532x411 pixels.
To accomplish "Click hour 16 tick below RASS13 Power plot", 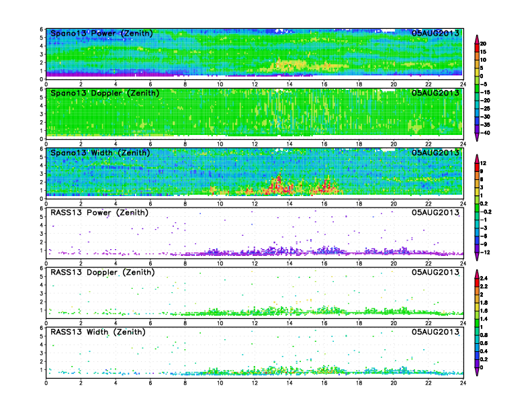I will point(324,263).
